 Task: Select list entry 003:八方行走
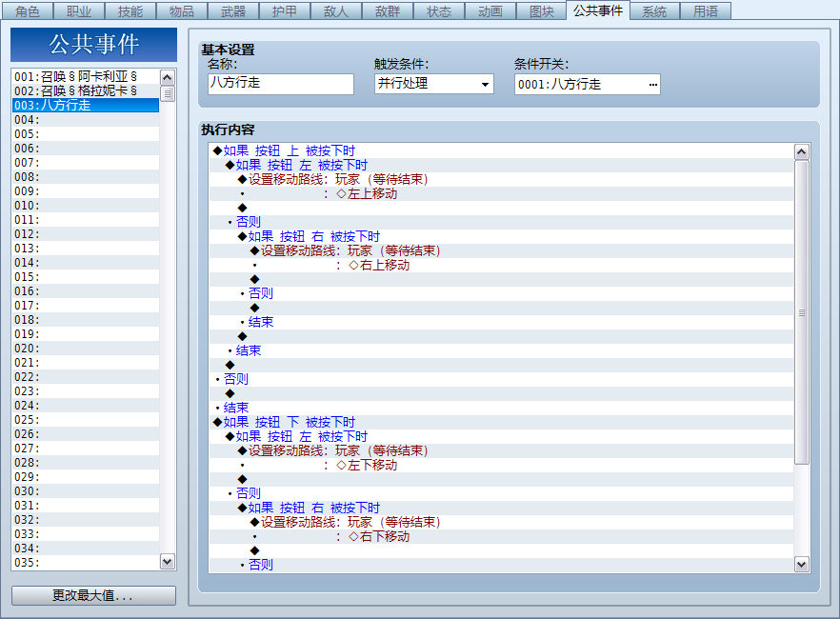click(86, 105)
